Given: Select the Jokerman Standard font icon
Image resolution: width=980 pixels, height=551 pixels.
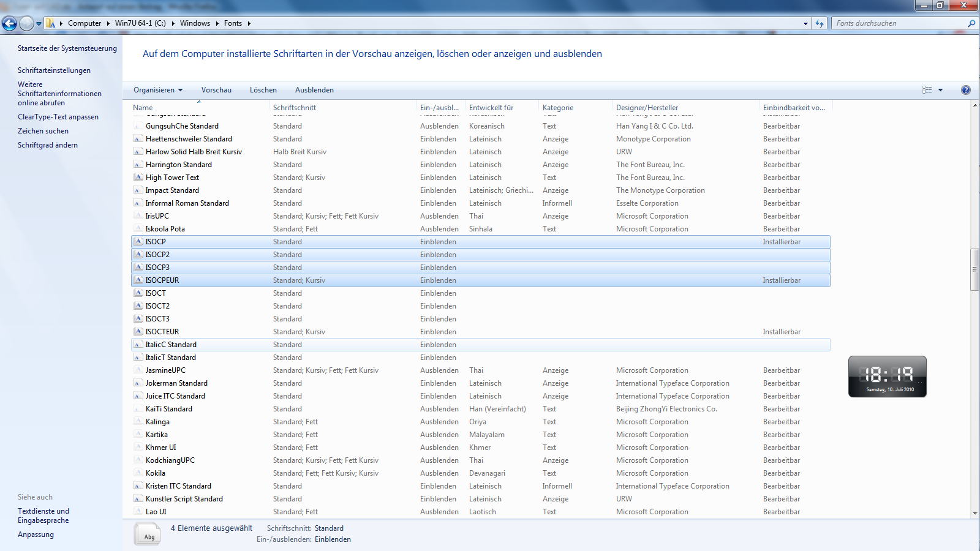Looking at the screenshot, I should 138,383.
